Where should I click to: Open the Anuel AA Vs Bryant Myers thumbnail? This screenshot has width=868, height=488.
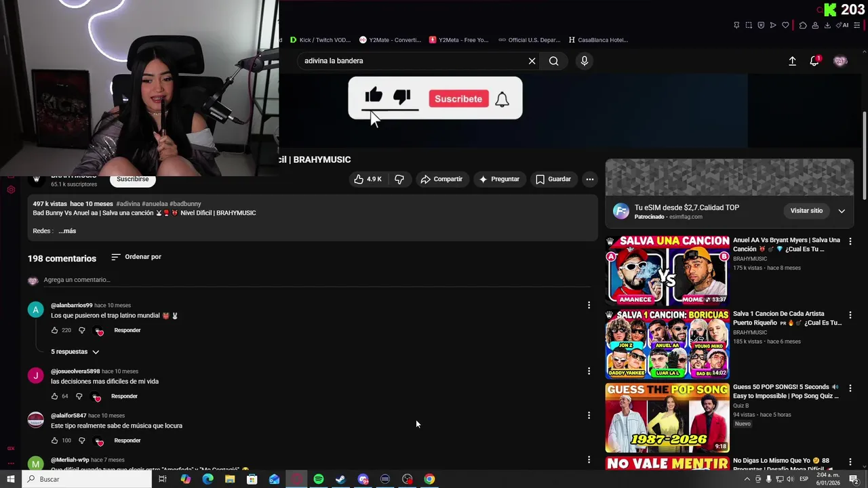(x=667, y=270)
